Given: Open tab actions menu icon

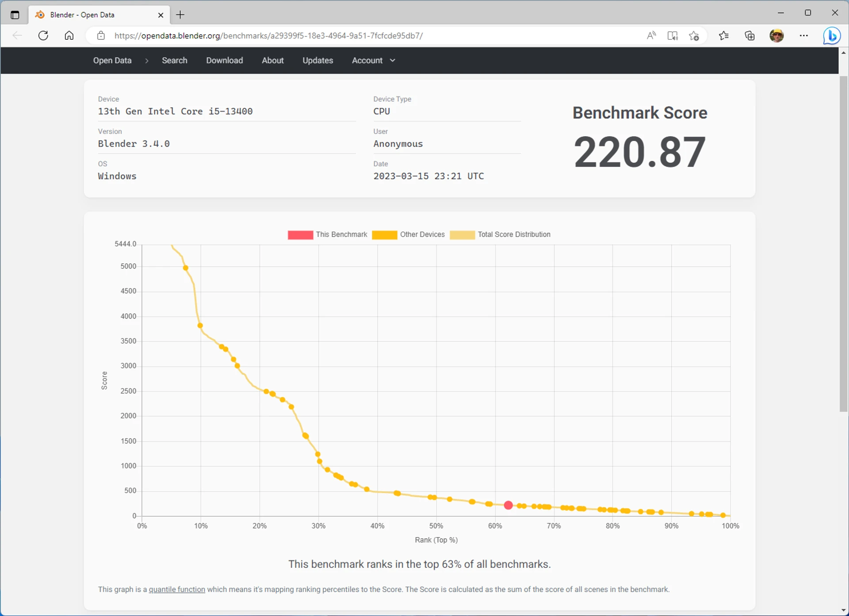Looking at the screenshot, I should [x=15, y=15].
